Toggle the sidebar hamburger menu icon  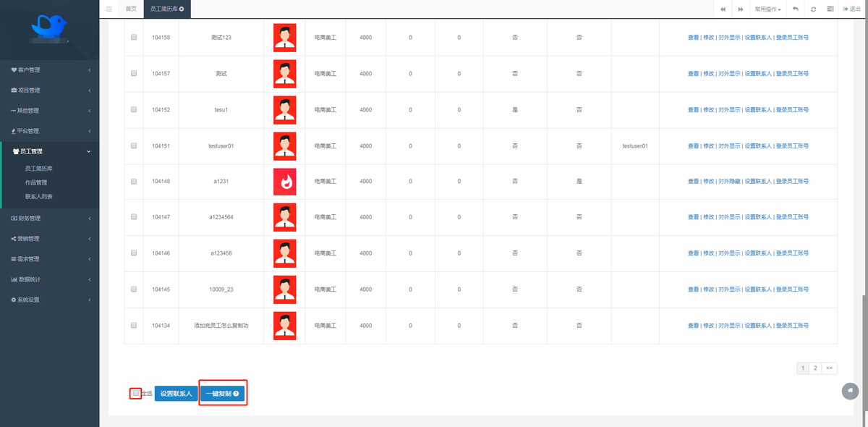(109, 9)
